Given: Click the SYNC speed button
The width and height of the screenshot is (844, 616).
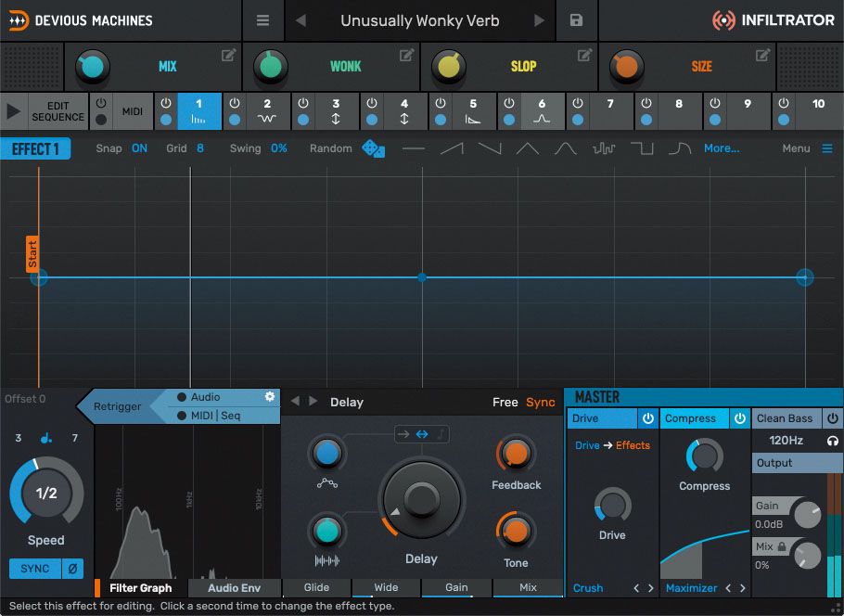Looking at the screenshot, I should [35, 569].
